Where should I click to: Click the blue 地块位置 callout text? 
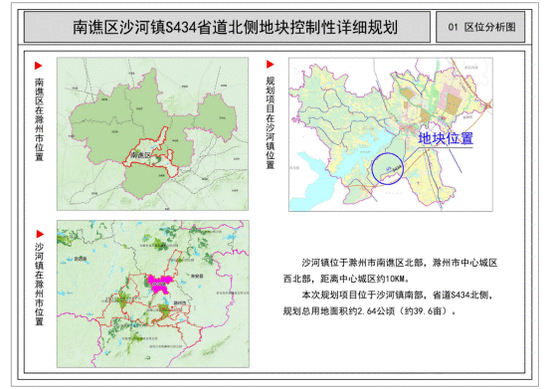(445, 138)
